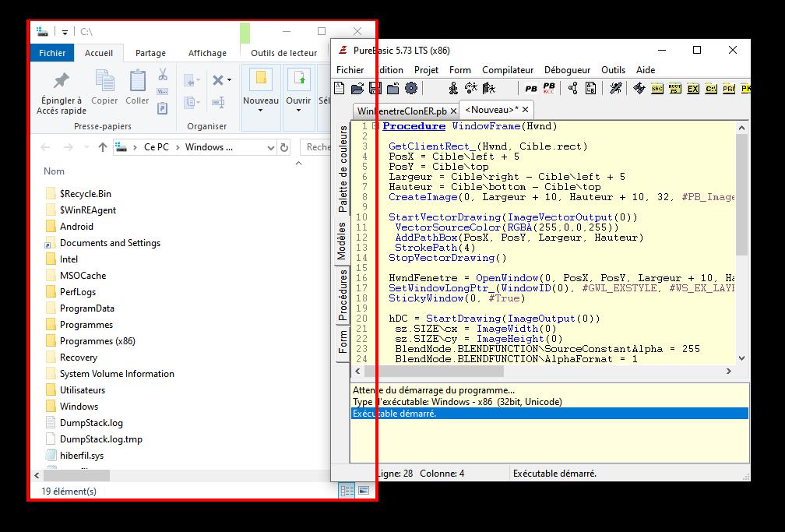Open the Compilateur menu
Screen dimensions: 785x532
tap(507, 70)
